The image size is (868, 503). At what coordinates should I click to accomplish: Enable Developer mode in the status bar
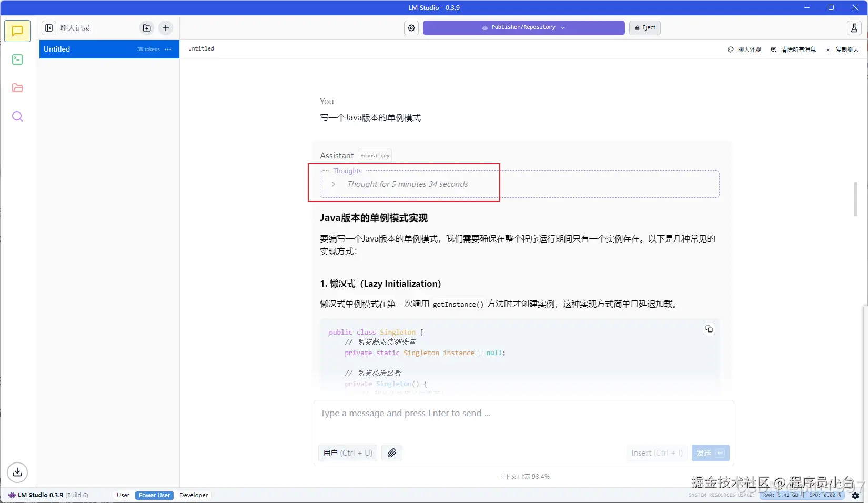193,495
